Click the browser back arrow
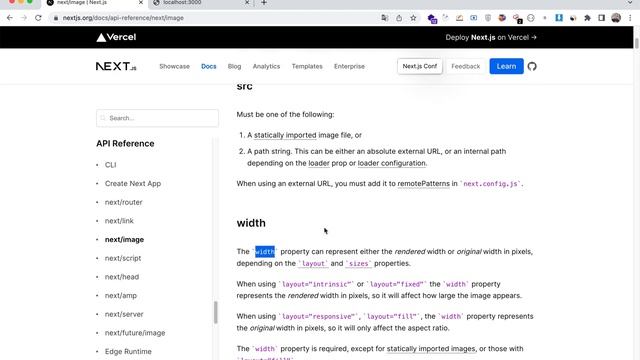 pos(10,18)
